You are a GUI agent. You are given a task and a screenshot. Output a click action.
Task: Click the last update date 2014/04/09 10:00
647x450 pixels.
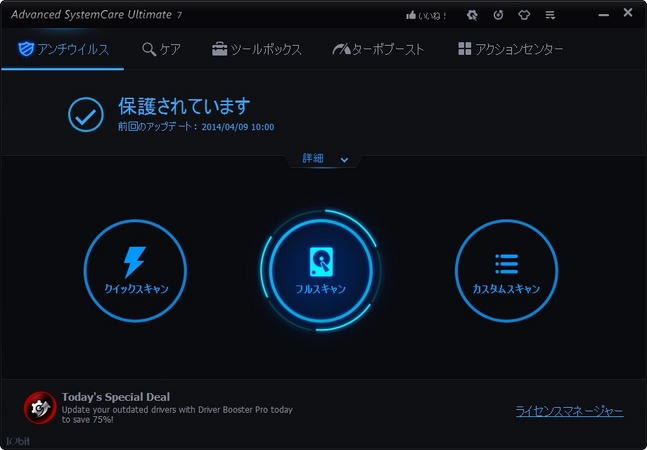tap(238, 127)
